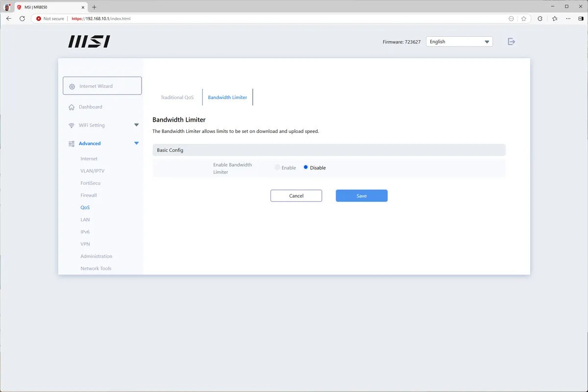588x392 pixels.
Task: Click the Dashboard home icon
Action: [x=72, y=107]
